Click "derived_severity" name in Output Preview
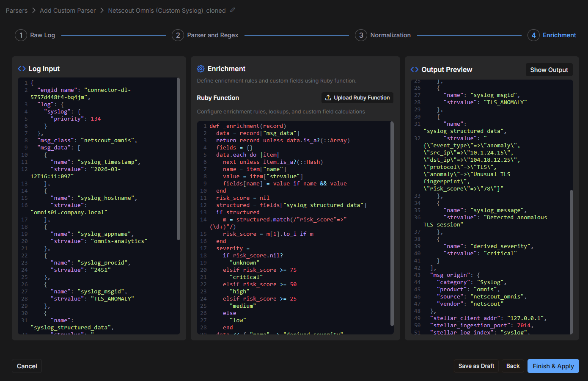Image resolution: width=588 pixels, height=381 pixels. [x=500, y=246]
